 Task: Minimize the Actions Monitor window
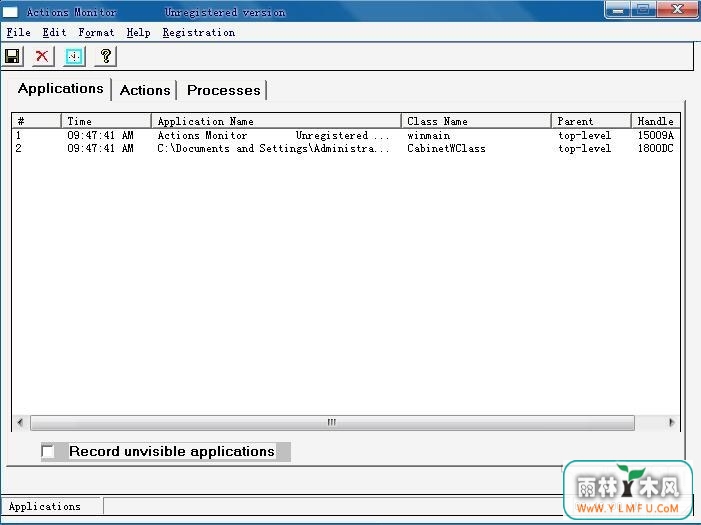coord(618,10)
